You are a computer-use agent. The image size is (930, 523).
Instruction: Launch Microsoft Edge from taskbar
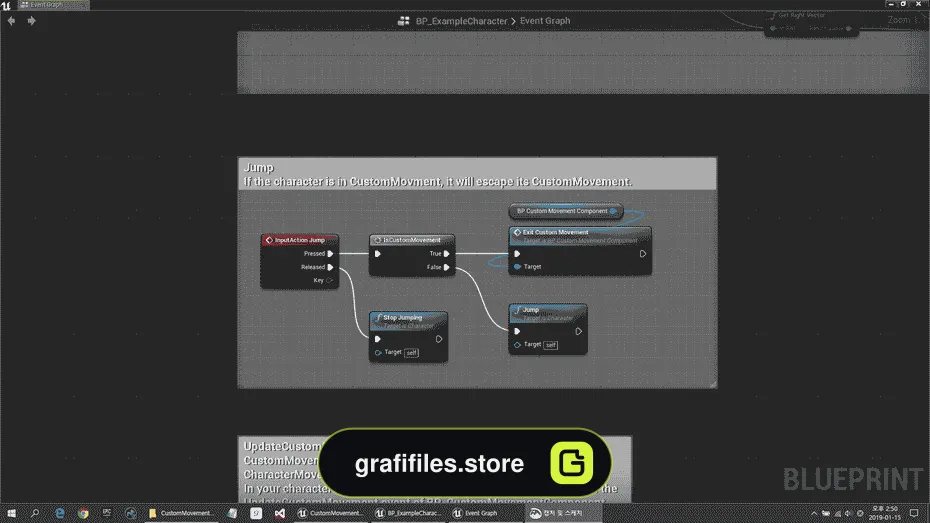(x=59, y=514)
